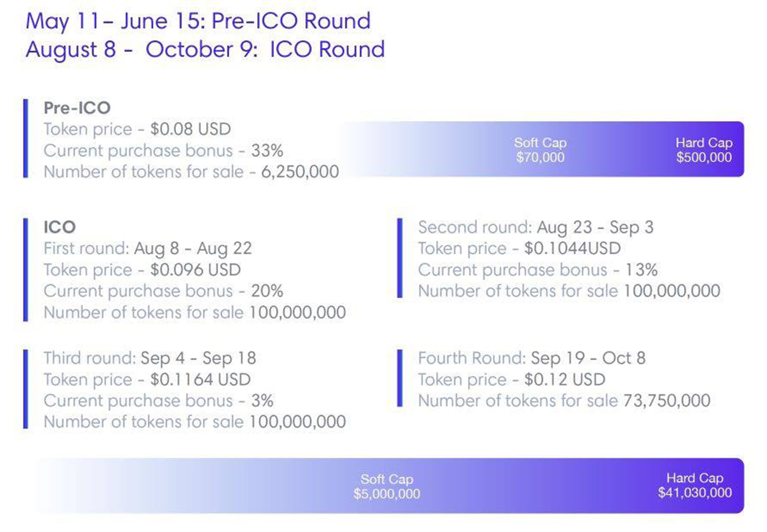The width and height of the screenshot is (767, 532).
Task: Click the 20% current purchase bonus line
Action: pyautogui.click(x=163, y=291)
